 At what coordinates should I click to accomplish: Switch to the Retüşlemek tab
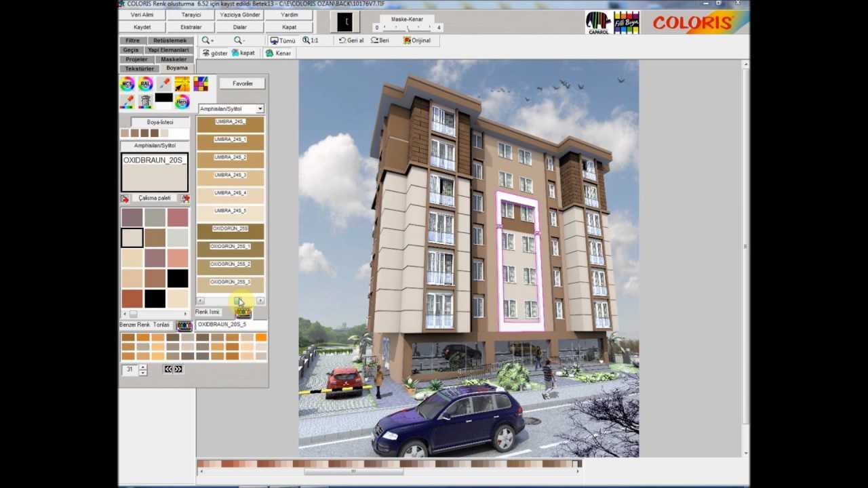coord(170,41)
